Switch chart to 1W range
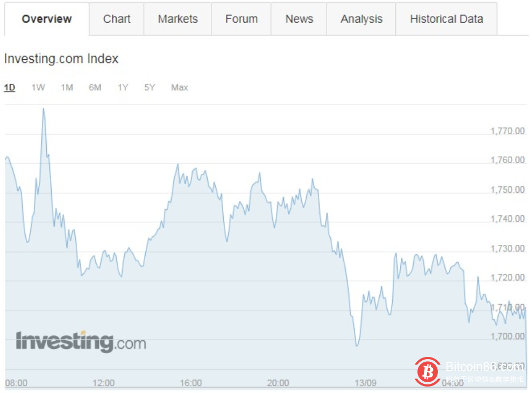The height and width of the screenshot is (393, 532). (38, 87)
